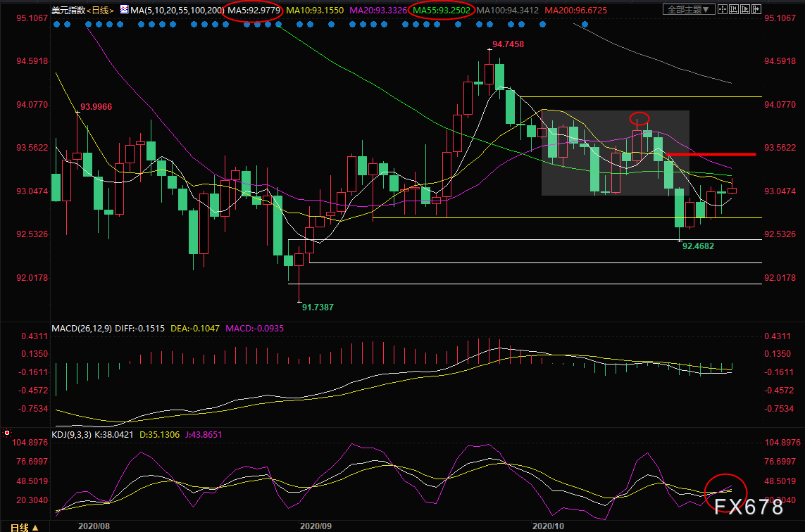Click the 92.4682 green low candlestick
Viewport: 805px width, 532px height.
(679, 208)
